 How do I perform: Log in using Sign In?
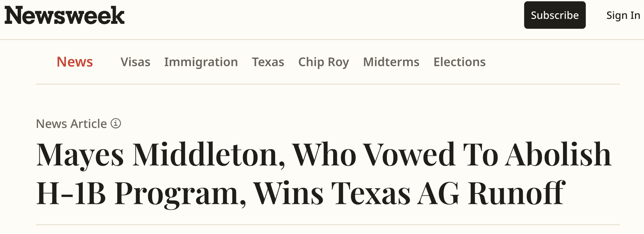pos(623,15)
